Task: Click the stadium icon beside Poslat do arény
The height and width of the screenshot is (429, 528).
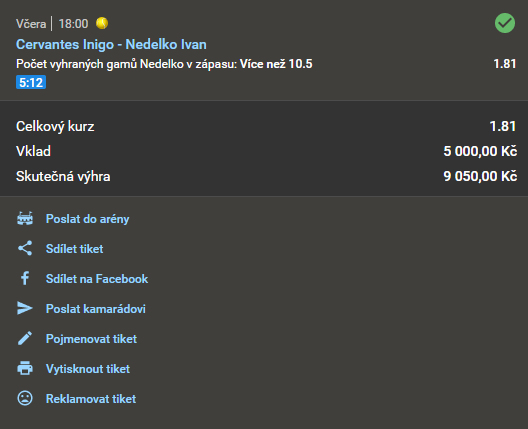Action: [x=25, y=219]
